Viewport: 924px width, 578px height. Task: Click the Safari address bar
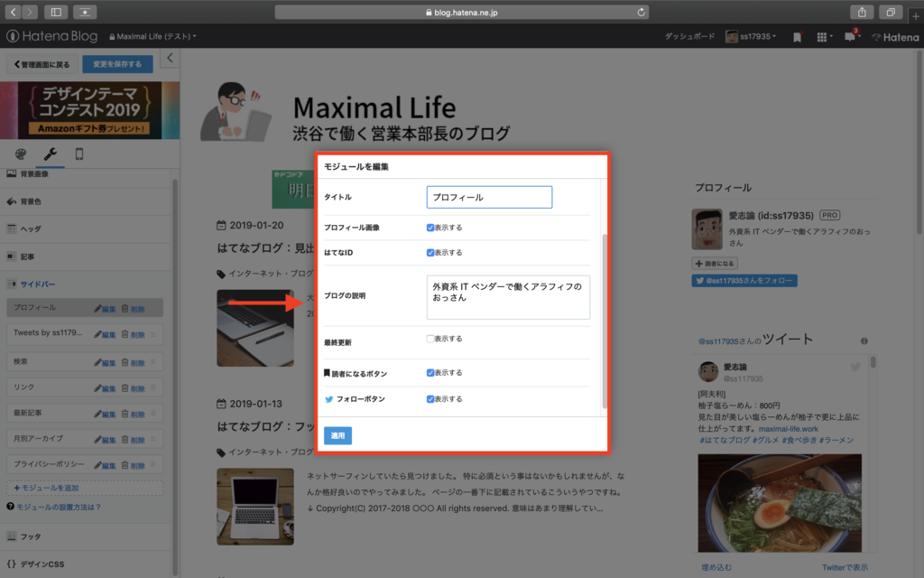tap(461, 12)
